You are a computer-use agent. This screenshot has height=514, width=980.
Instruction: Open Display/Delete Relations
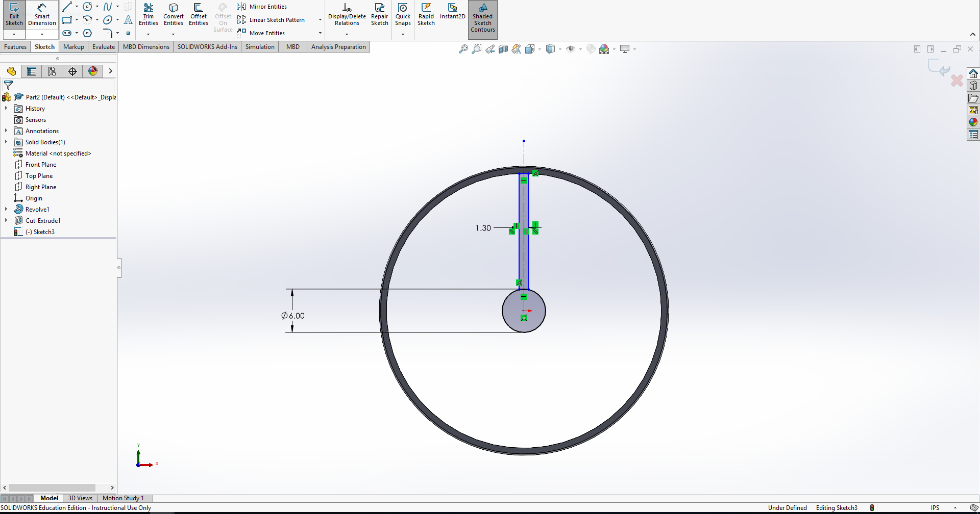tap(347, 14)
